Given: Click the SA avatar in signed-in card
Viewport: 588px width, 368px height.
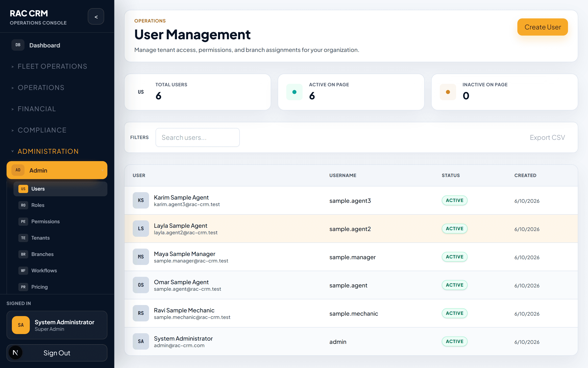Looking at the screenshot, I should tap(21, 325).
